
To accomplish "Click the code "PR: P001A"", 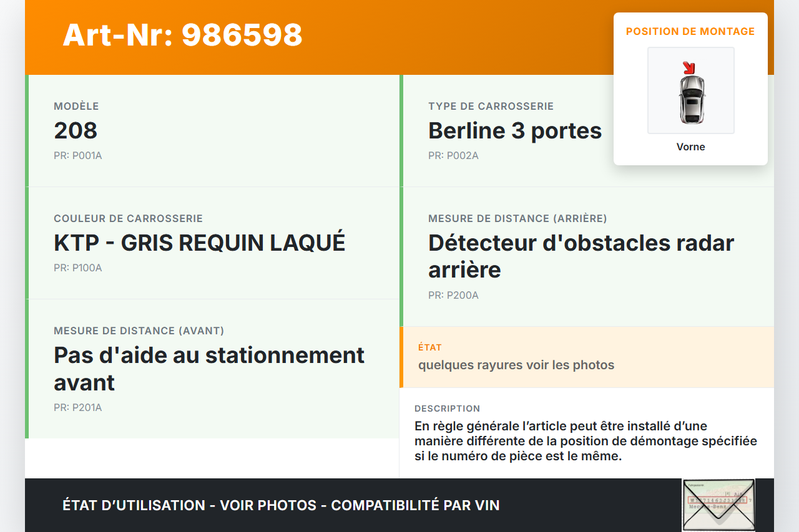I will click(78, 156).
